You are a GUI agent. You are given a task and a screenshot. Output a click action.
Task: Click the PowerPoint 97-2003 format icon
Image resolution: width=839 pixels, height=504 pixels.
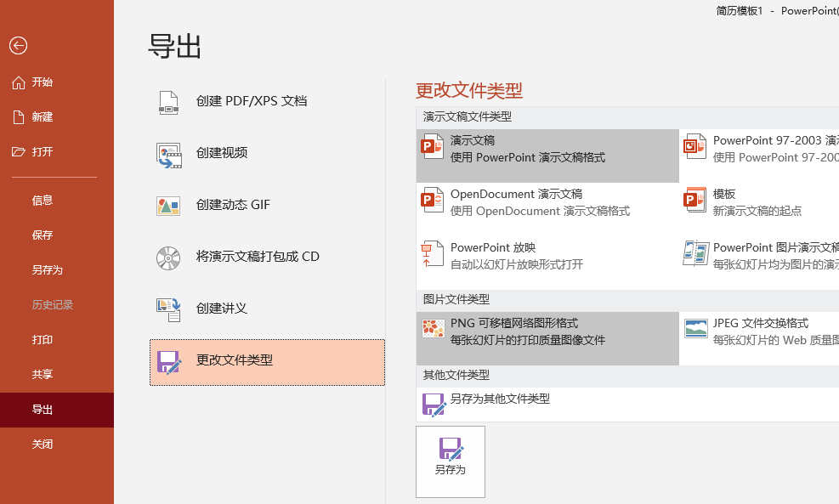(x=694, y=146)
